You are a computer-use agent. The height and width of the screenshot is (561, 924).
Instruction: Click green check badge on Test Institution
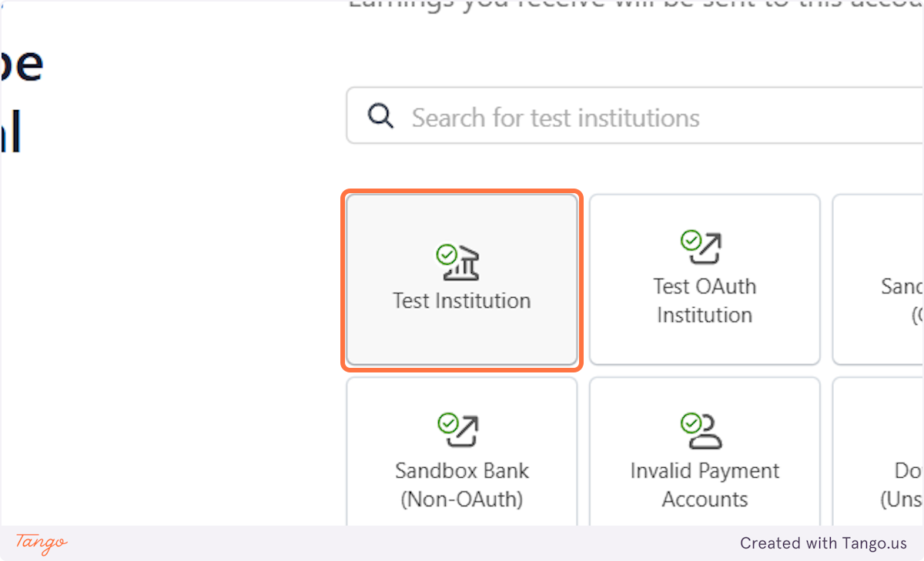coord(447,254)
